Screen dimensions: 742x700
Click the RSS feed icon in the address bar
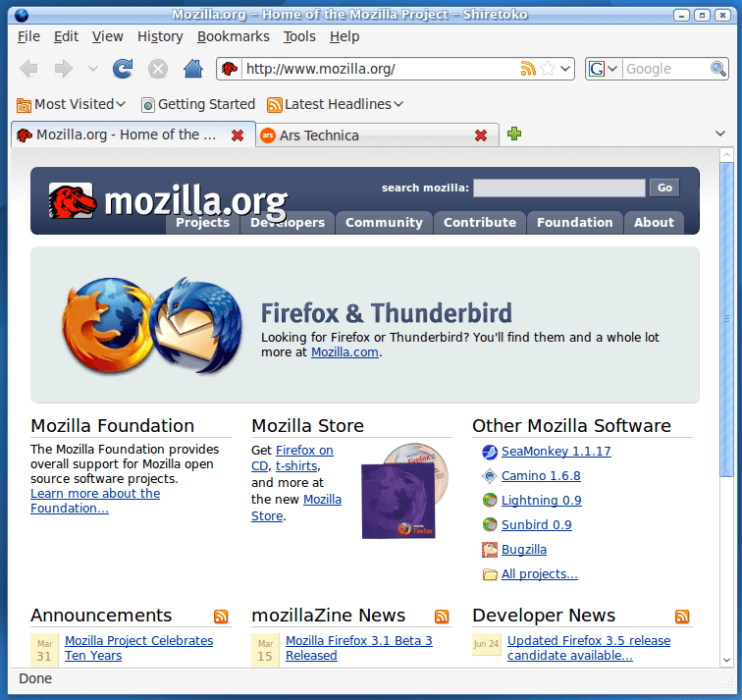(528, 69)
